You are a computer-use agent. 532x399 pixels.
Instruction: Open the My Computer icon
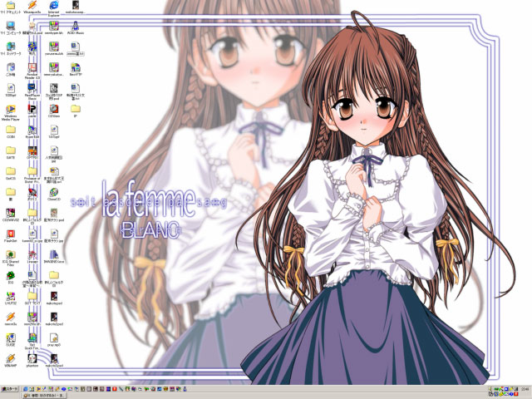[x=11, y=26]
